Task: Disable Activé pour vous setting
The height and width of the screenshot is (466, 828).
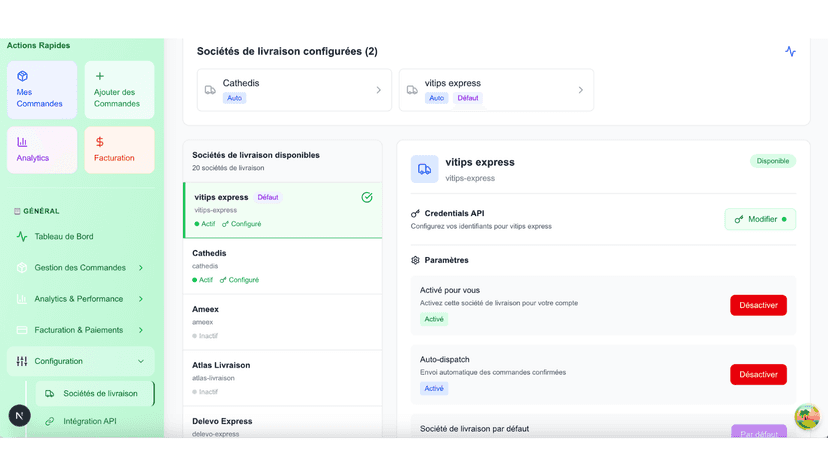Action: (758, 305)
